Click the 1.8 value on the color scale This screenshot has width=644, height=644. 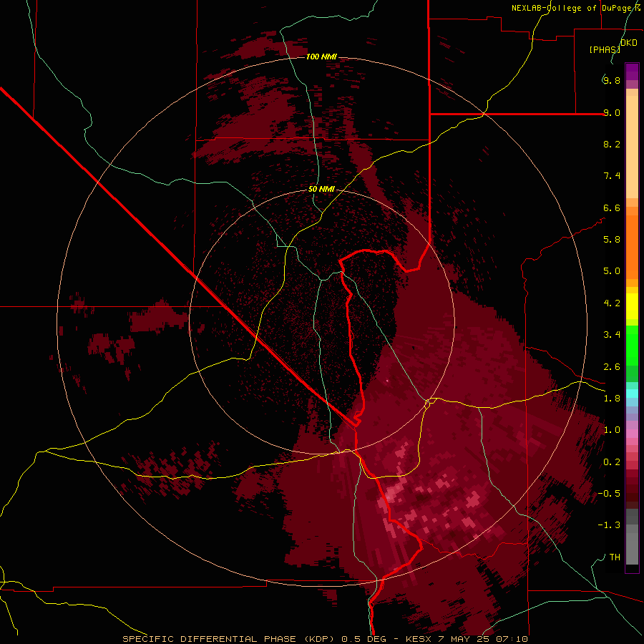[612, 399]
